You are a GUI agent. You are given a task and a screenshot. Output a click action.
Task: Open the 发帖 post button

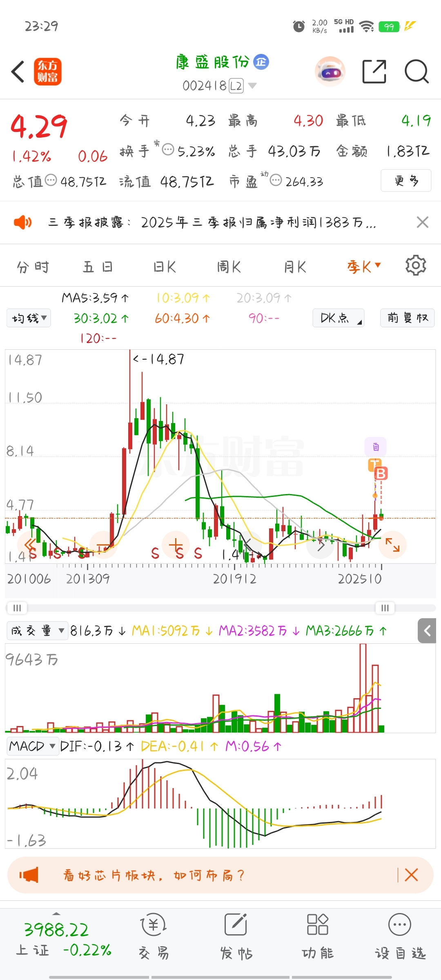pos(236,937)
